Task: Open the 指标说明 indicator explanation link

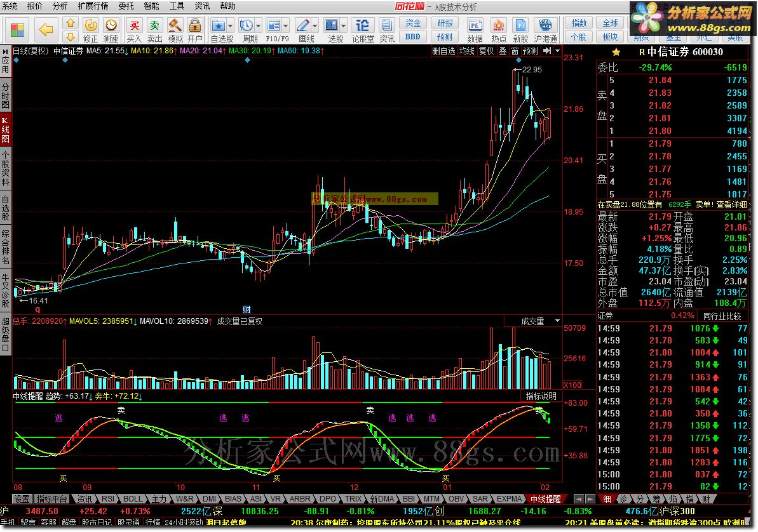Action: click(x=541, y=396)
